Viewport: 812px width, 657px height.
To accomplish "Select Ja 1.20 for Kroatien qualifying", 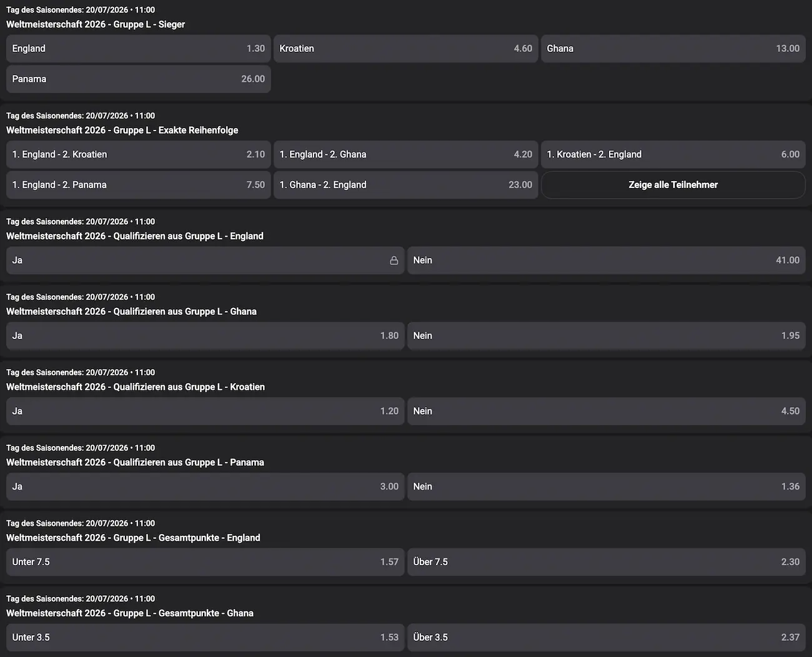I will pyautogui.click(x=205, y=412).
